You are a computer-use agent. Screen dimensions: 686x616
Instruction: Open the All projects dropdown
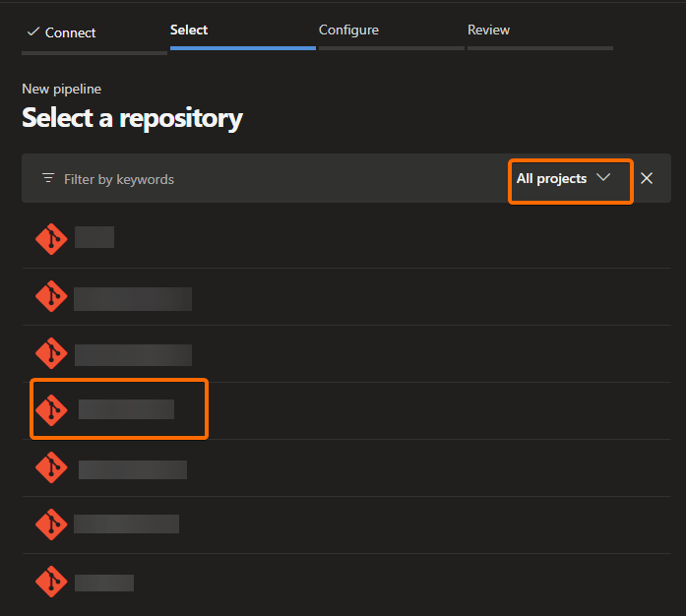point(551,179)
